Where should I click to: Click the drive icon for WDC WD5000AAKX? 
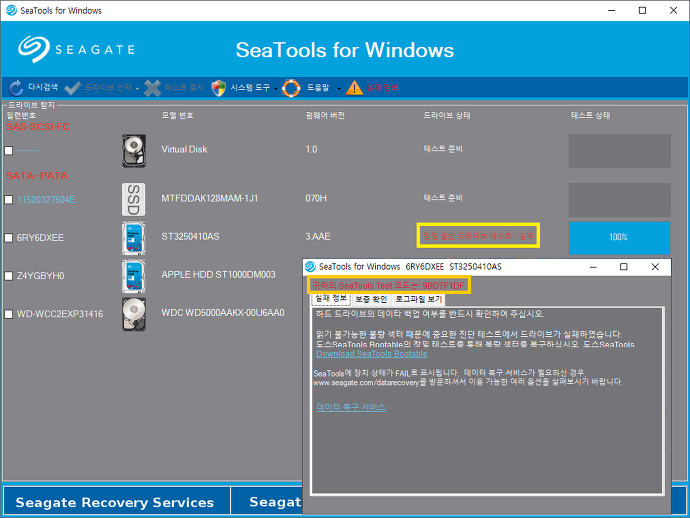click(x=134, y=314)
